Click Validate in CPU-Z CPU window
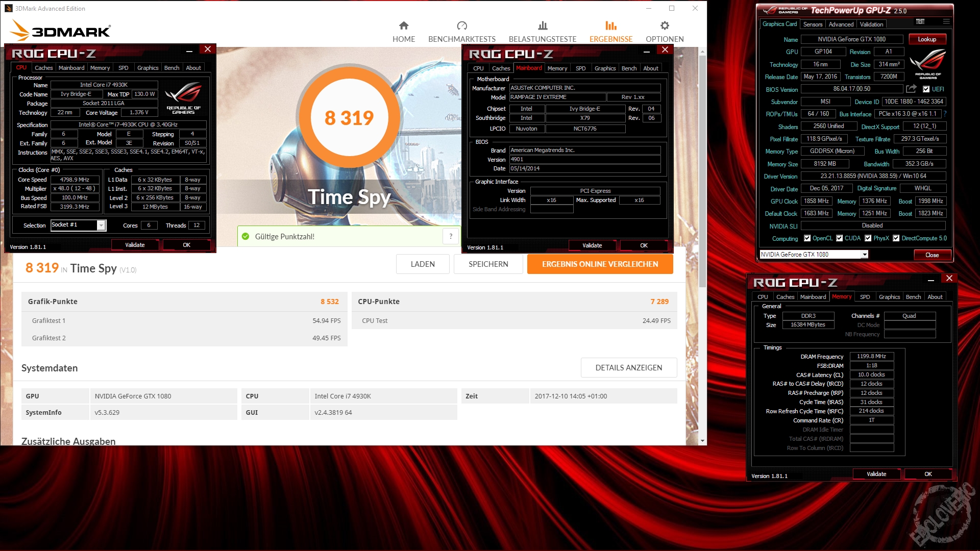 pyautogui.click(x=135, y=245)
